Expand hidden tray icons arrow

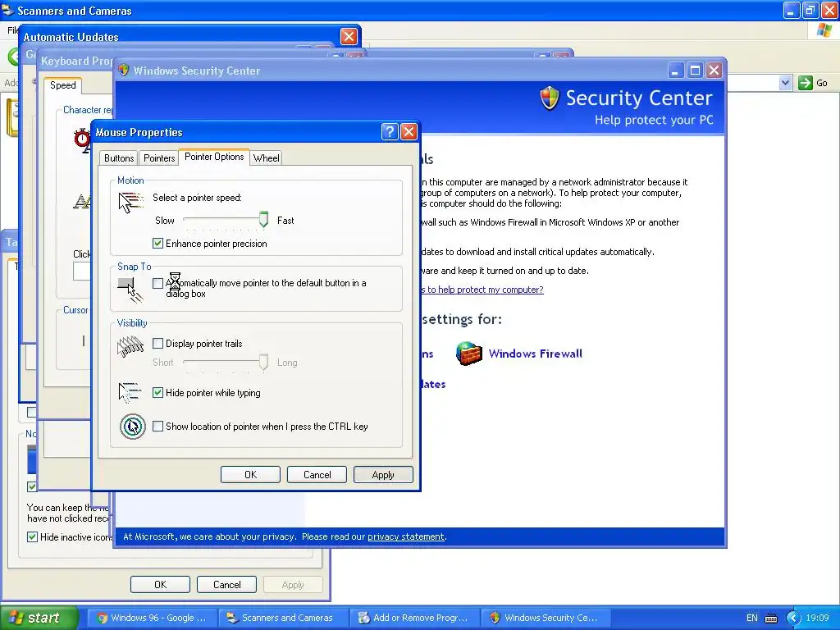(793, 618)
